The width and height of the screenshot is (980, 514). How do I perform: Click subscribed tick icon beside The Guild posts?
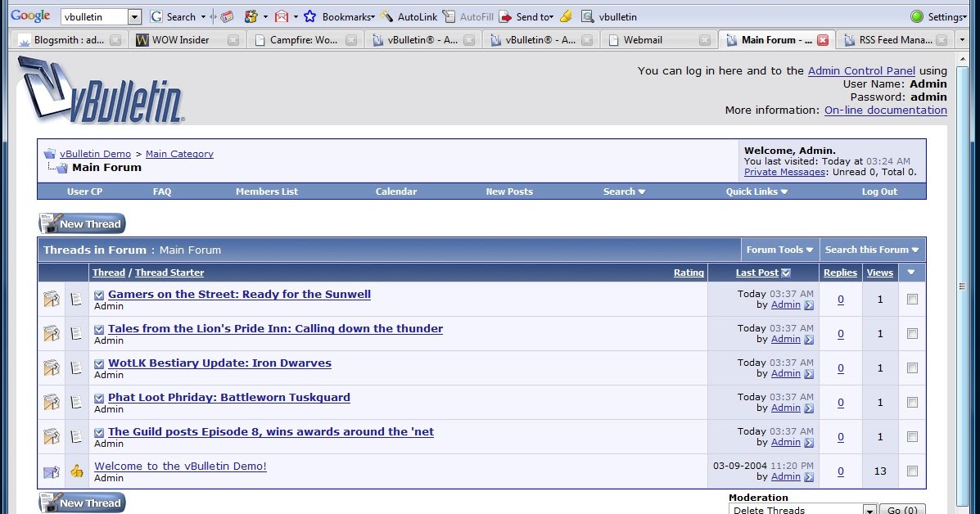point(99,432)
